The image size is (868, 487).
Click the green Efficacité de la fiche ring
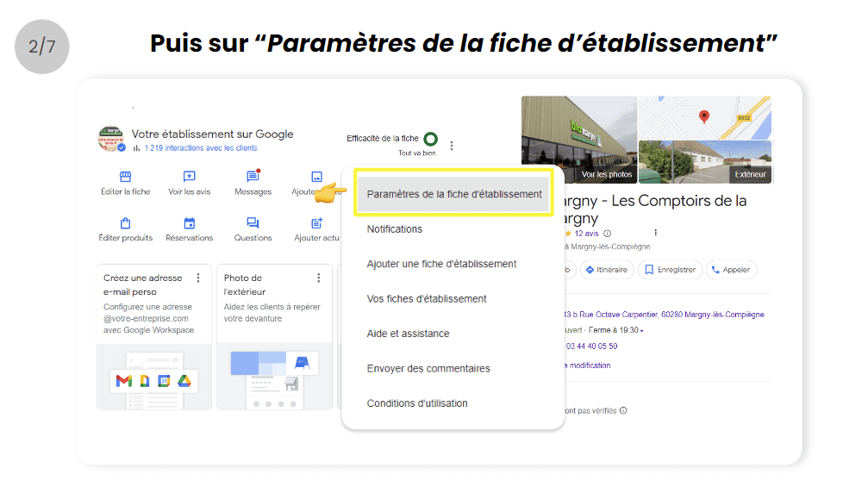pyautogui.click(x=431, y=139)
